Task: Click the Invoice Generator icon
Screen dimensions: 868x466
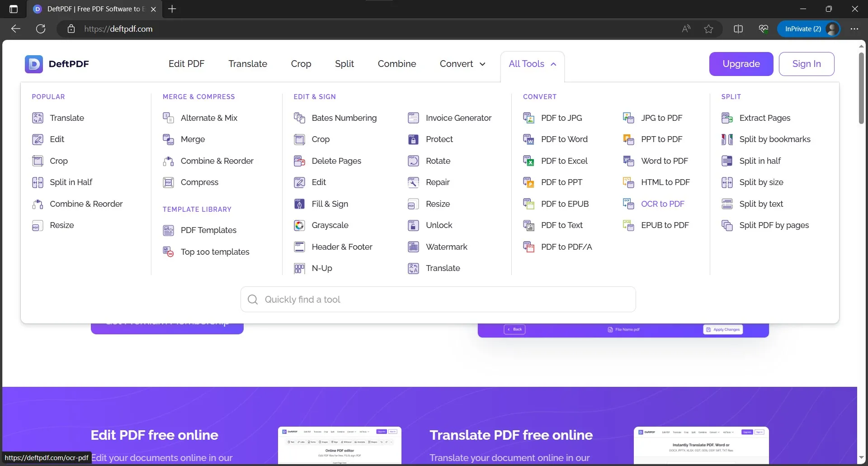Action: (413, 118)
